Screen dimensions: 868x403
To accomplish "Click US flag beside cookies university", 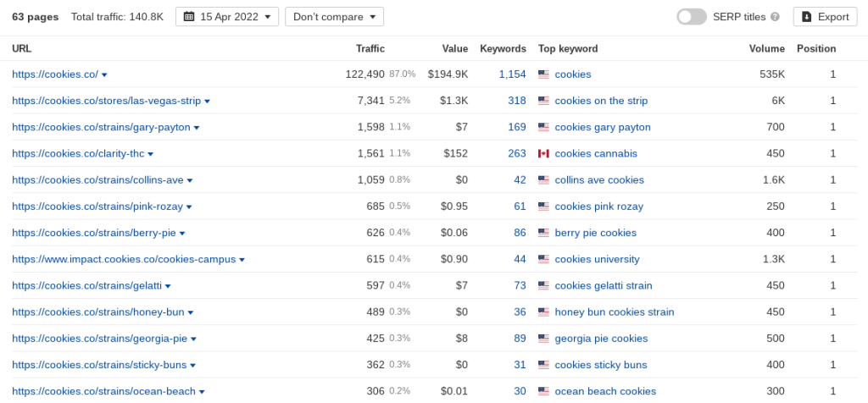I will pyautogui.click(x=543, y=259).
